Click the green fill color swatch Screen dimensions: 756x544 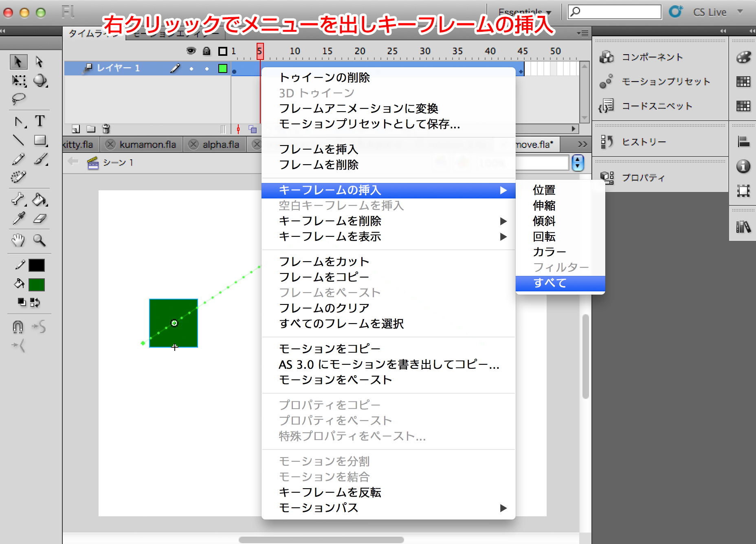tap(37, 284)
